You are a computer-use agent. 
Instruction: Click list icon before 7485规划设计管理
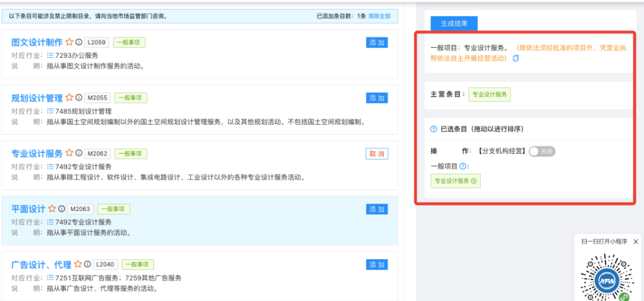(x=50, y=111)
